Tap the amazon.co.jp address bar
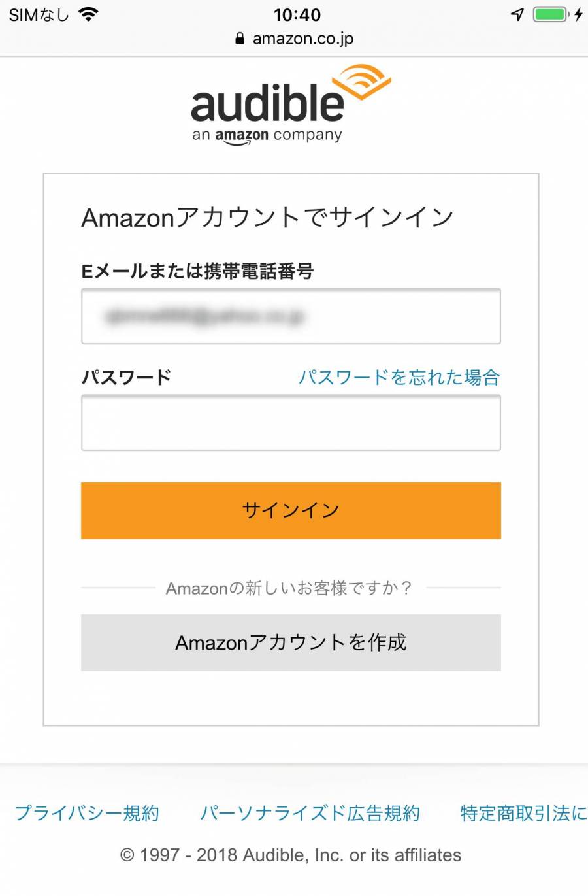Image resolution: width=588 pixels, height=896 pixels. pyautogui.click(x=294, y=39)
